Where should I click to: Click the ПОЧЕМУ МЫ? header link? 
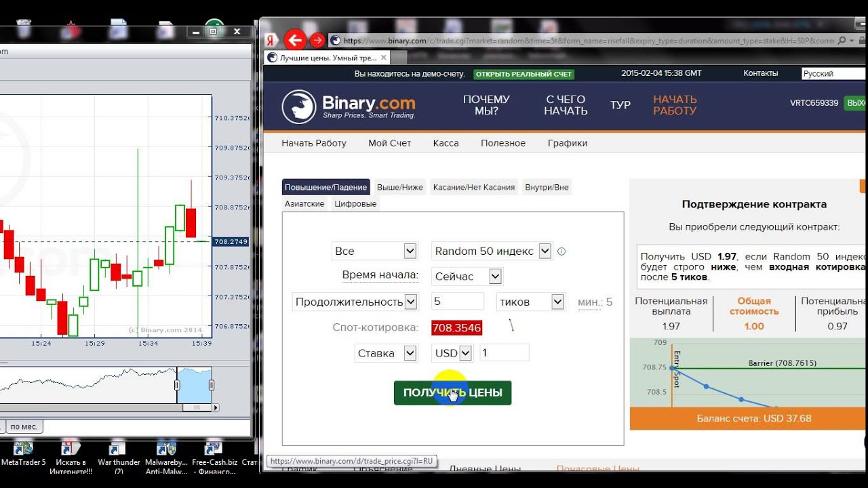coord(486,105)
